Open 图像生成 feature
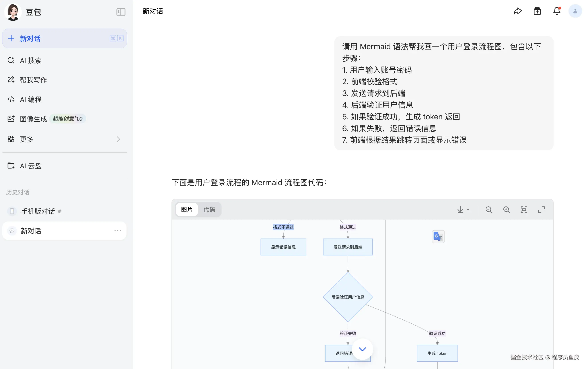This screenshot has width=588, height=369. 33,119
